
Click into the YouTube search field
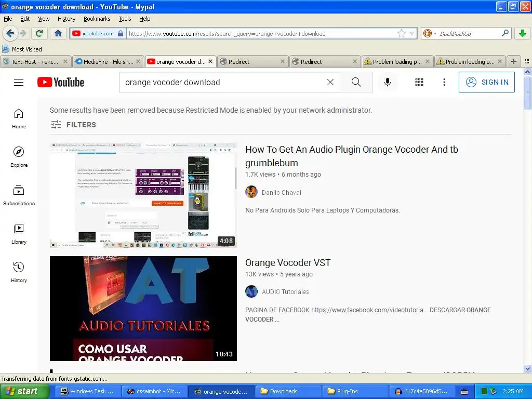[222, 82]
